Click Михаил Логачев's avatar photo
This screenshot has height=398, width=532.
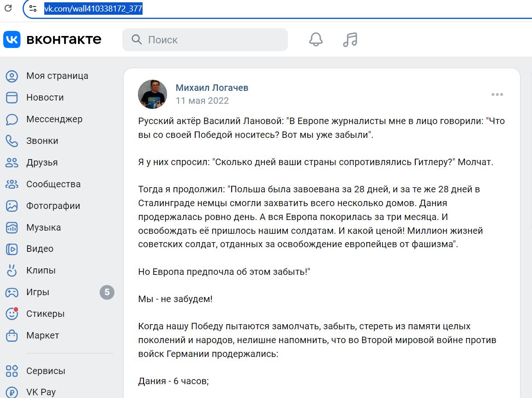(x=152, y=94)
